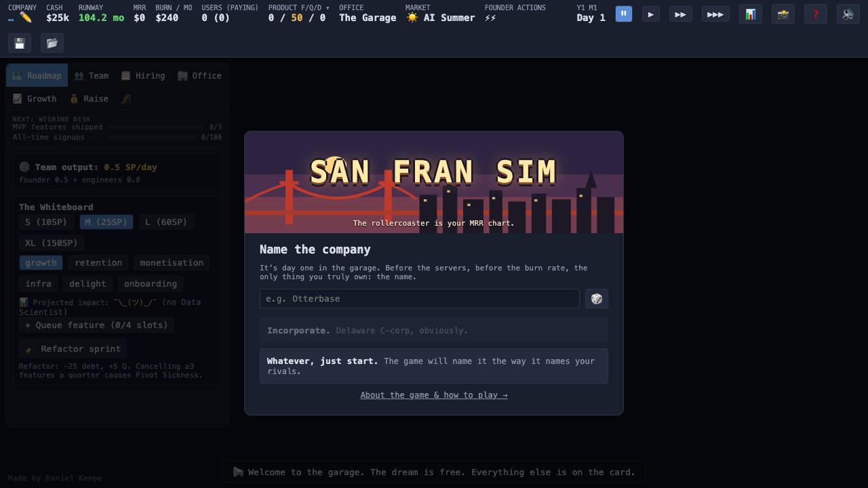Toggle sound with the speaker icon
The width and height of the screenshot is (868, 488).
tap(848, 14)
